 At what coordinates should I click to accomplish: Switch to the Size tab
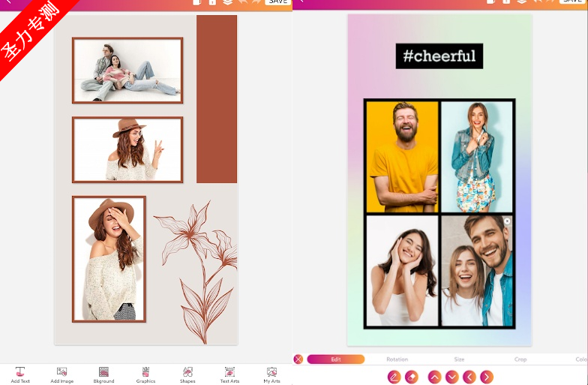459,359
